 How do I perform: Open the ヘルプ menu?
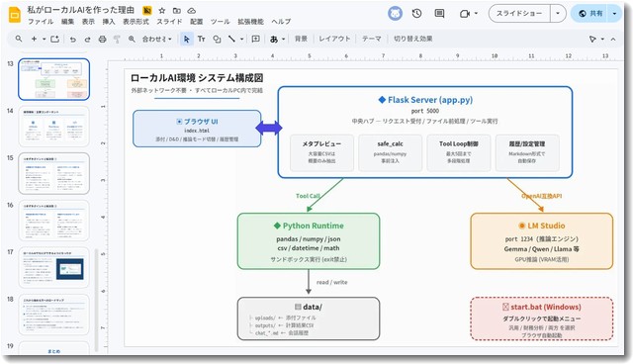pos(281,22)
